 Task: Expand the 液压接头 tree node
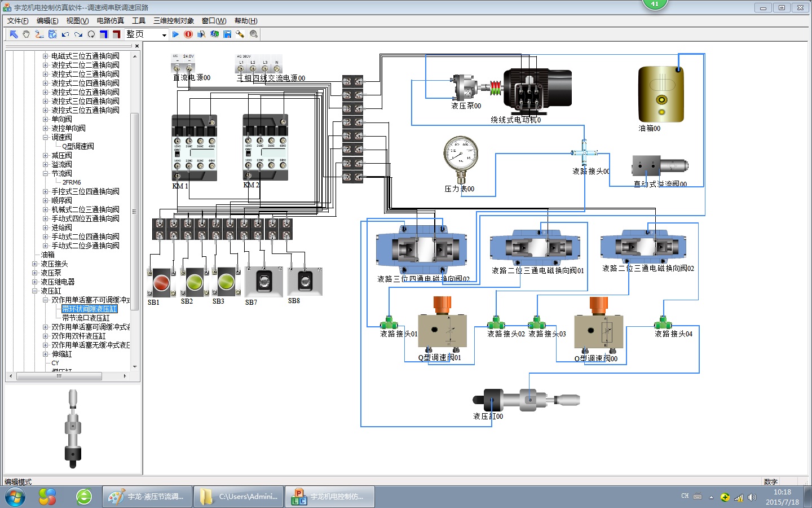pyautogui.click(x=35, y=264)
